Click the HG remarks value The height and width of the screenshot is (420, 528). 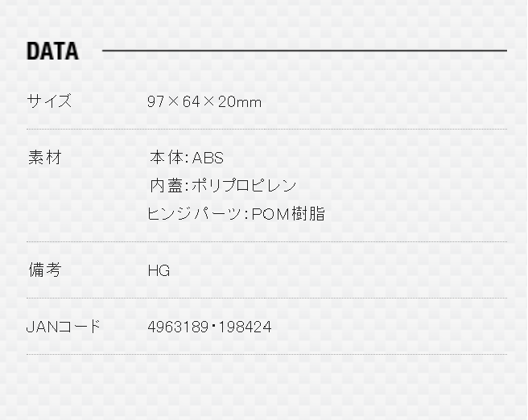pos(159,270)
